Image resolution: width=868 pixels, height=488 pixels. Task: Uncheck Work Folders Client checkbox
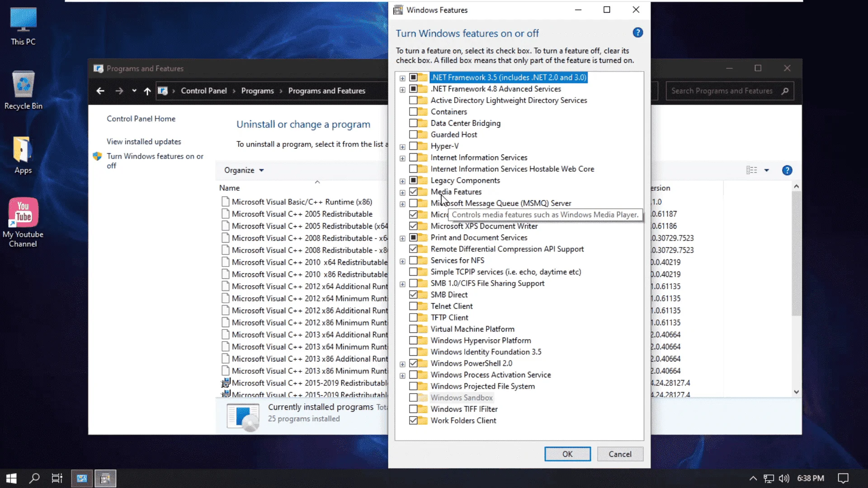(413, 420)
